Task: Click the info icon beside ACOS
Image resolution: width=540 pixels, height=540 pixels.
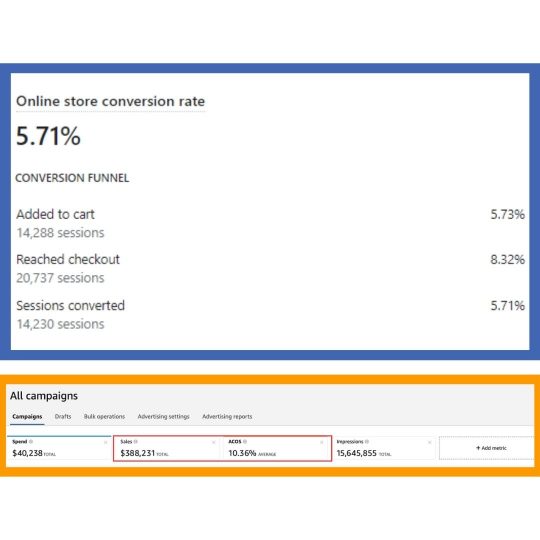Action: click(245, 442)
